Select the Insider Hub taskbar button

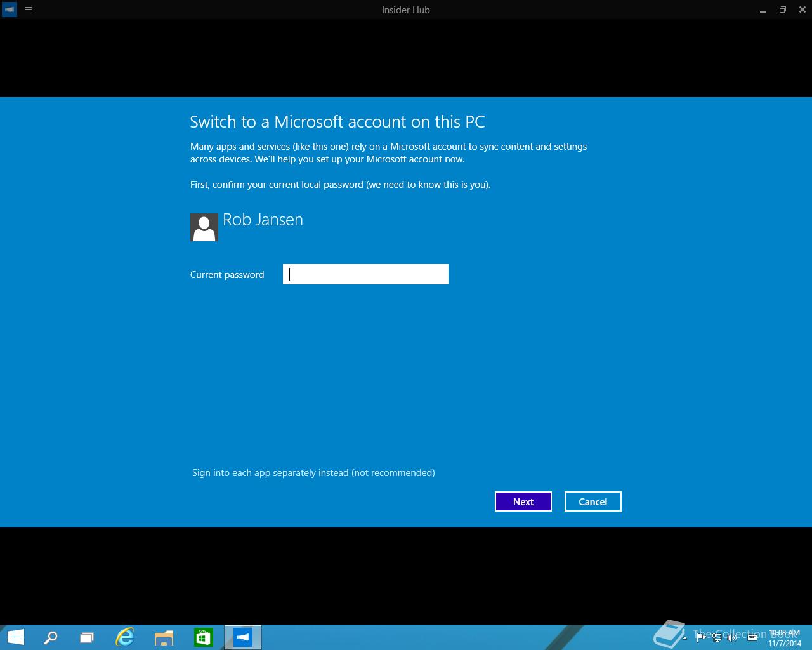tap(243, 637)
